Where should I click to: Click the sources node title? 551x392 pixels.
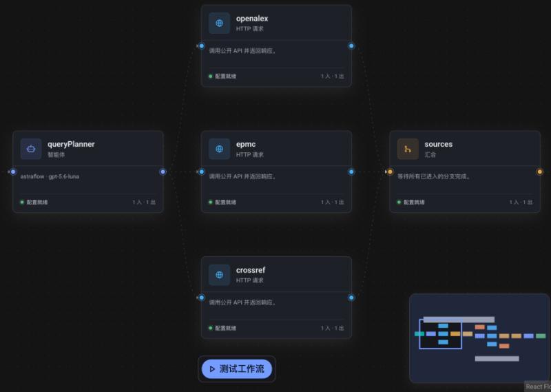coord(439,144)
